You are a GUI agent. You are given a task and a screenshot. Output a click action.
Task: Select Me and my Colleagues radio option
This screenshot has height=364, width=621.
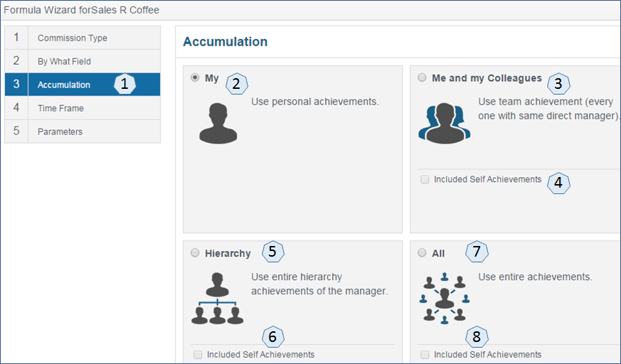tap(423, 77)
